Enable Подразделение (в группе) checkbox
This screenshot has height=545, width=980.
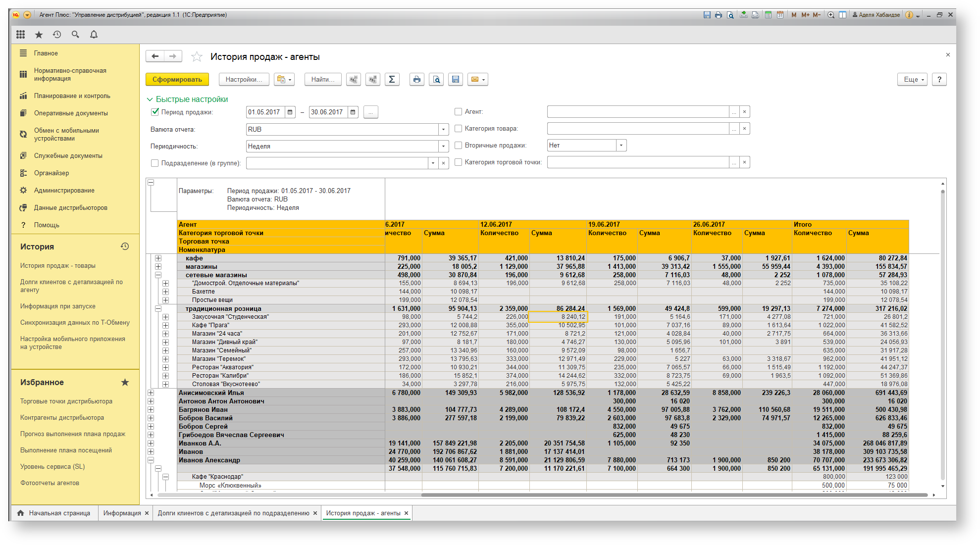pos(155,163)
